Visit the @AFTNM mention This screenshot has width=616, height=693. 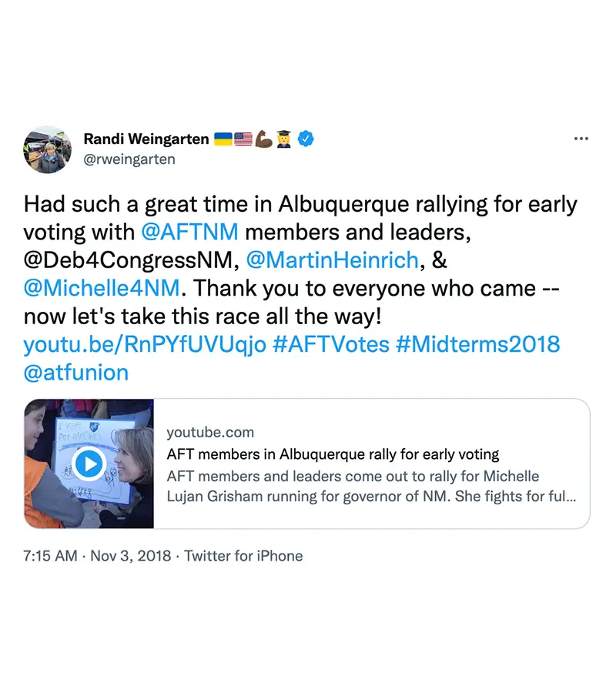point(189,233)
